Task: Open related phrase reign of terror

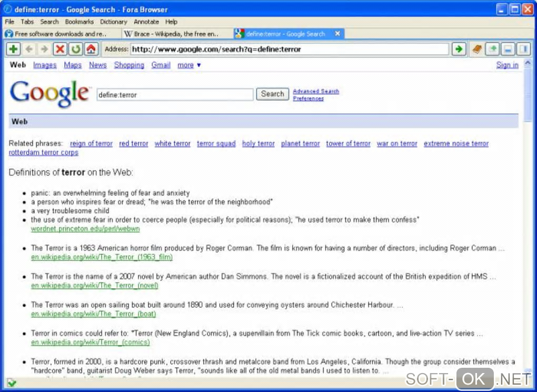Action: point(91,144)
